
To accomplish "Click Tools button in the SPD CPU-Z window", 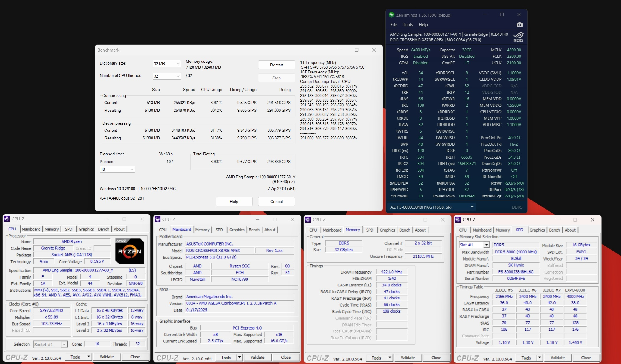I will 526,358.
